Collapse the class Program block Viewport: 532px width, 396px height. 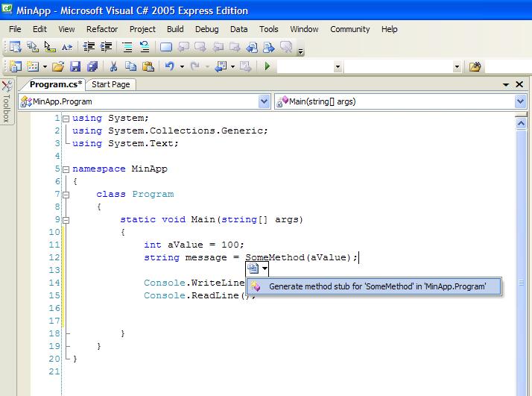tap(66, 195)
